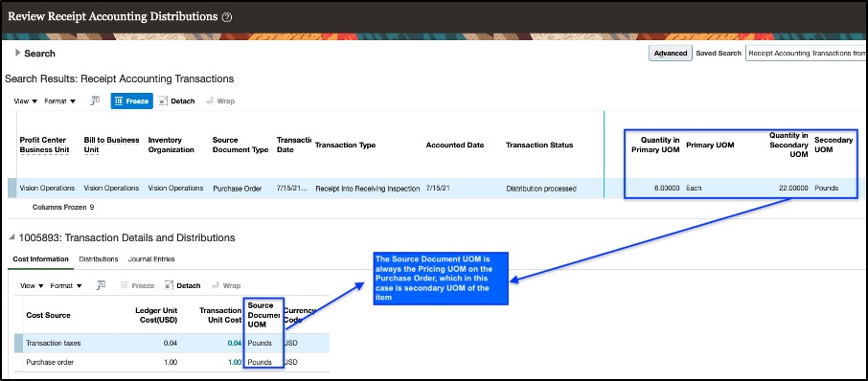The image size is (868, 381).
Task: Detach the cost information table
Action: [x=183, y=286]
